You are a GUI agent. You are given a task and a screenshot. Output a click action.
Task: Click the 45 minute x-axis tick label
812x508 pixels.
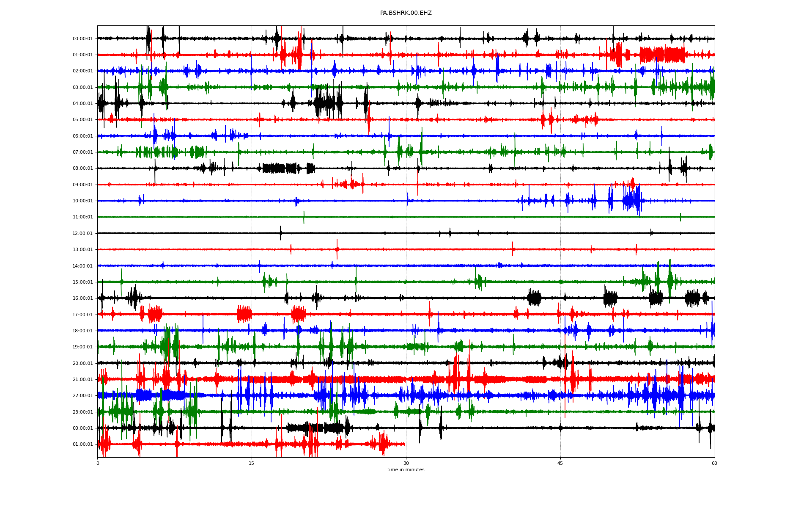point(560,463)
